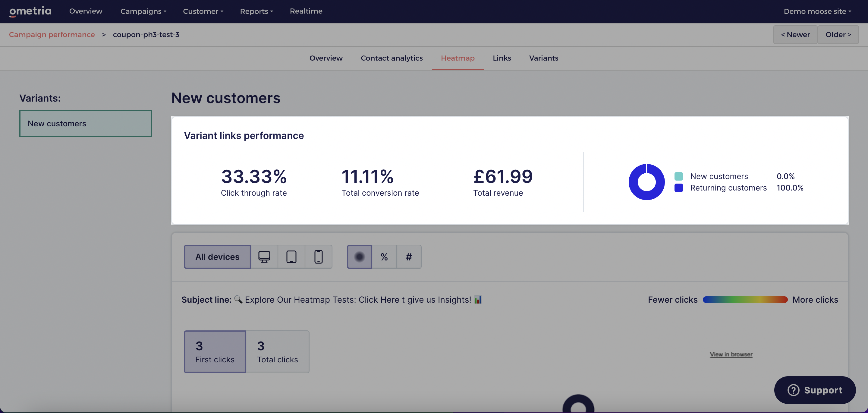868x413 pixels.
Task: Click the donut chart of customer types
Action: click(x=646, y=182)
